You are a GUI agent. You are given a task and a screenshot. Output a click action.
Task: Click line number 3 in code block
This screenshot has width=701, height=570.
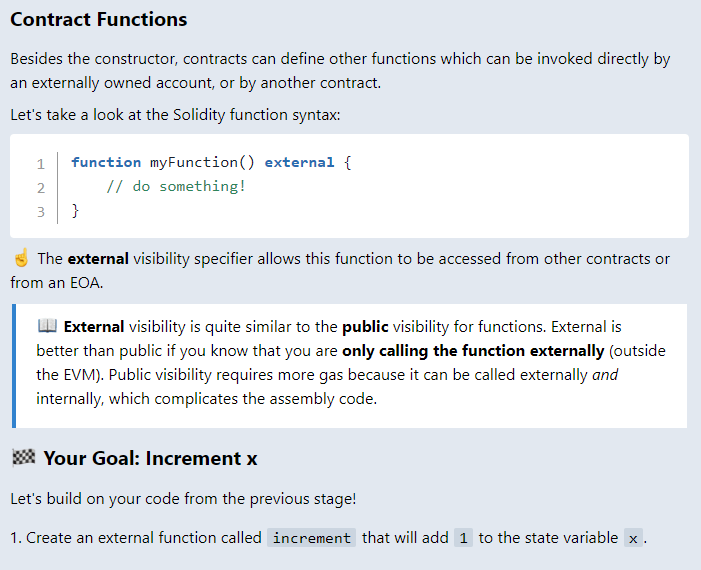point(41,211)
